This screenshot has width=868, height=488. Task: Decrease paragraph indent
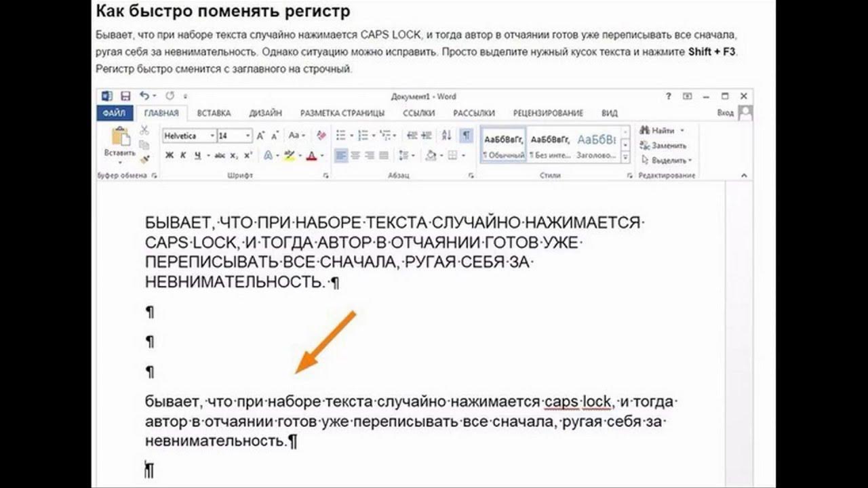coord(412,136)
